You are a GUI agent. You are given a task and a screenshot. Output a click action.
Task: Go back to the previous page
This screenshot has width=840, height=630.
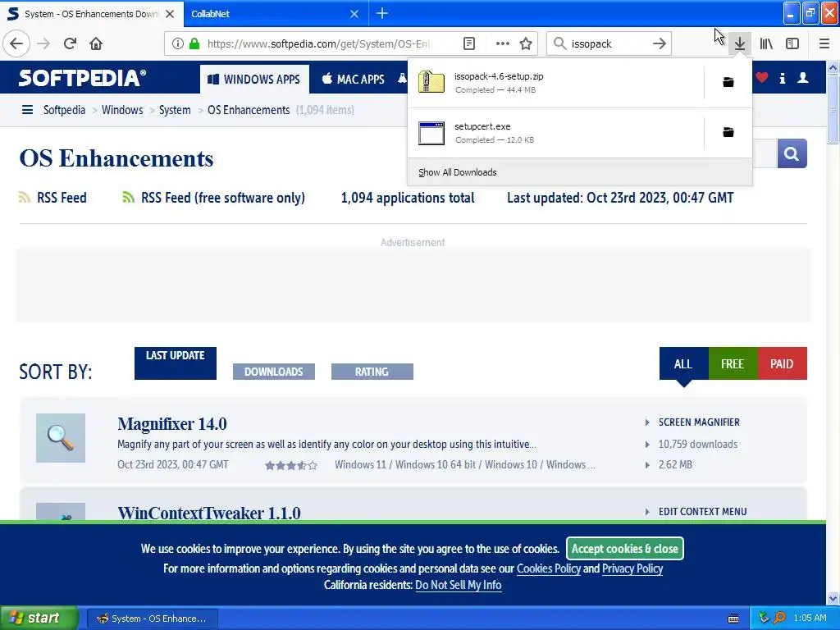coord(16,43)
